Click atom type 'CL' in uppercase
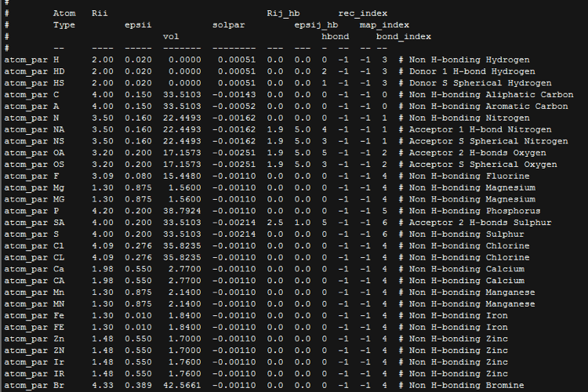This screenshot has width=588, height=392. (x=59, y=258)
